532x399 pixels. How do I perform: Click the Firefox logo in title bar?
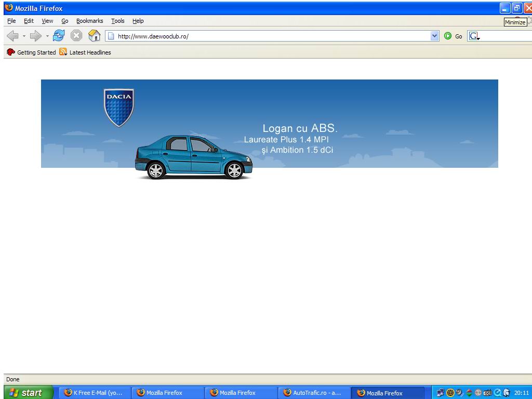[9, 7]
